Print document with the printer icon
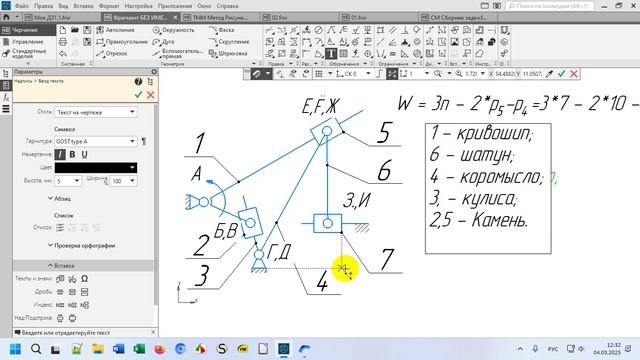 coord(63,42)
